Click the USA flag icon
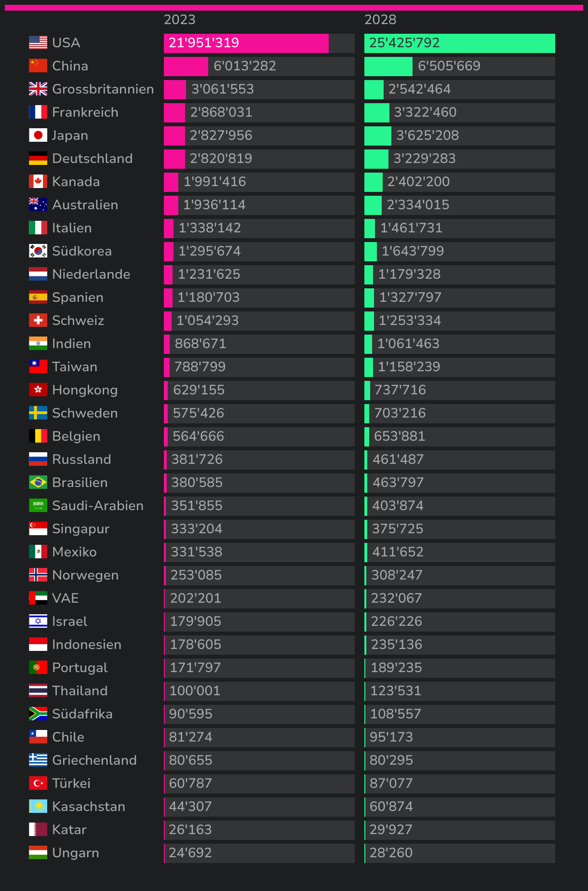Image resolution: width=588 pixels, height=891 pixels. click(38, 43)
